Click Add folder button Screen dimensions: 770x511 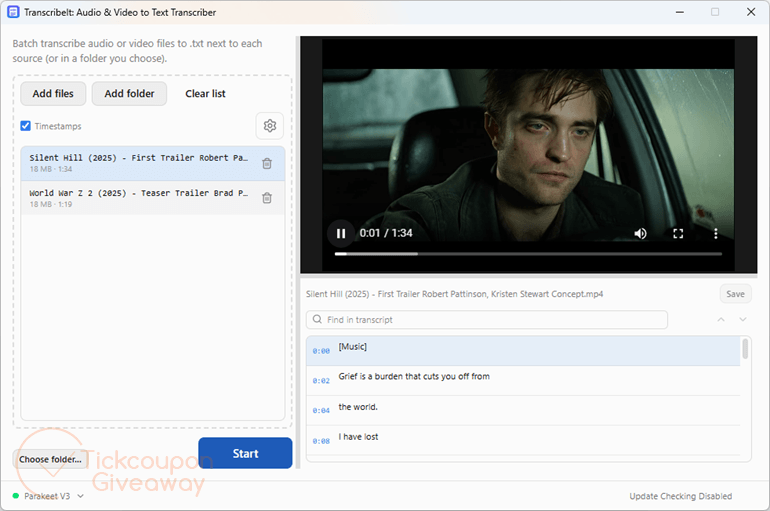click(129, 93)
